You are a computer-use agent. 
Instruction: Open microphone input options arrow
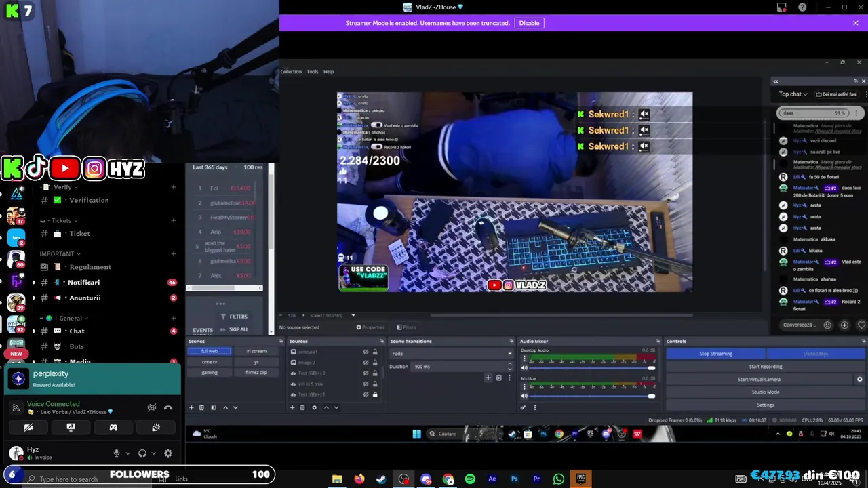(127, 453)
